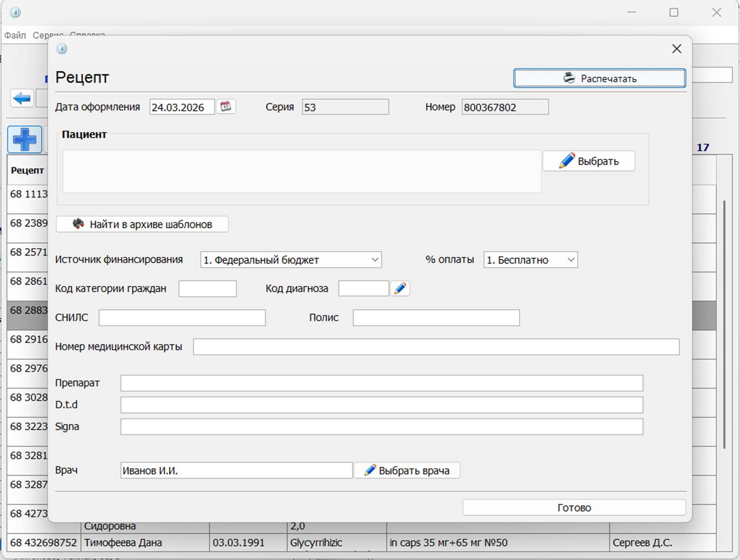Viewport: 740px width, 560px height.
Task: Click into the Полис input field
Action: 436,318
